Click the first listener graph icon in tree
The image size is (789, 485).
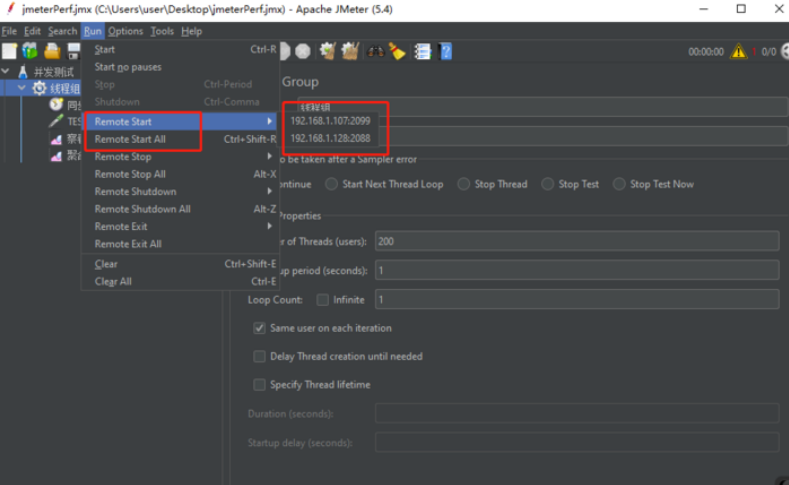pyautogui.click(x=56, y=139)
